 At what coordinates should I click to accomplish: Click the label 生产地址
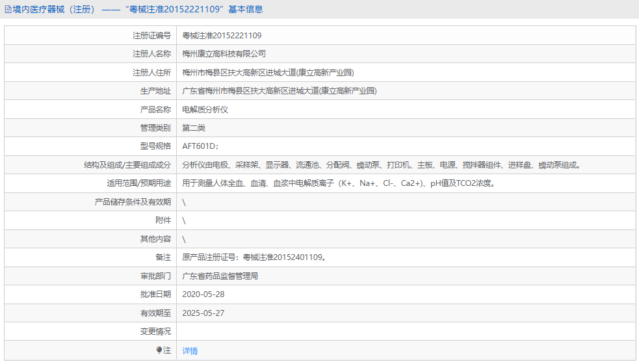(x=155, y=91)
